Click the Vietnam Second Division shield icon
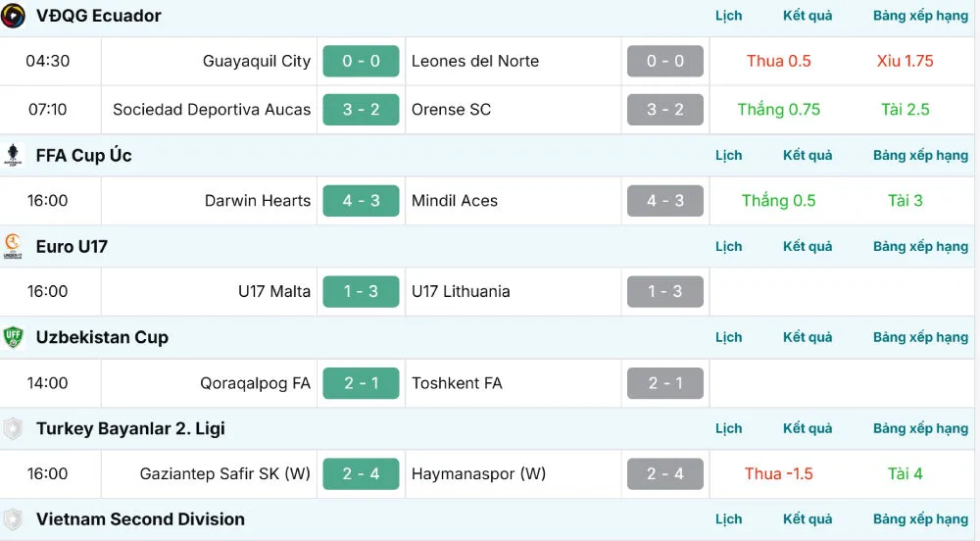Screen dimensions: 980x541 coord(14,519)
